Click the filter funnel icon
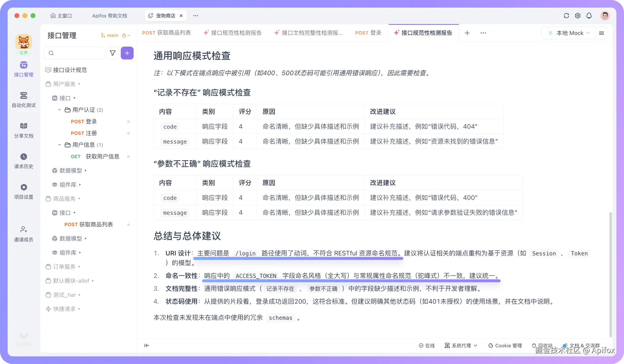The height and width of the screenshot is (364, 624). point(113,53)
